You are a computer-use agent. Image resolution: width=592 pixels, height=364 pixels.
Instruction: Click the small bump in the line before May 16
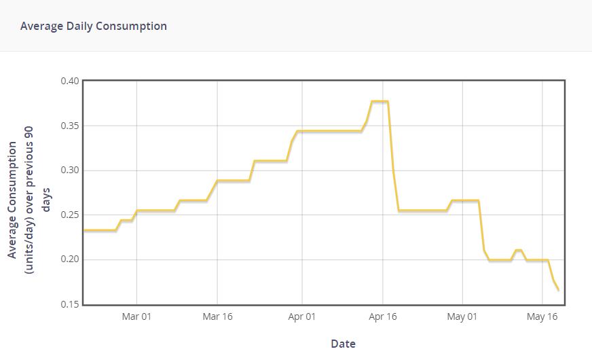tap(518, 251)
